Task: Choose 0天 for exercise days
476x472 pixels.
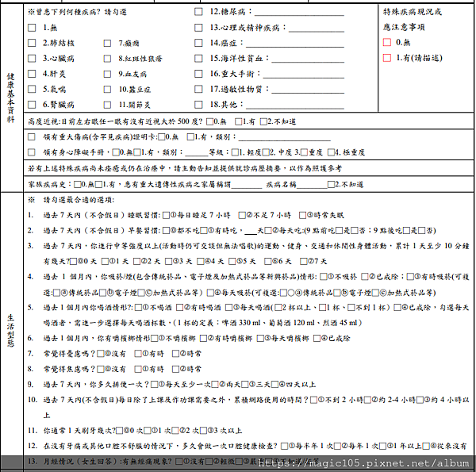Action: 74,261
